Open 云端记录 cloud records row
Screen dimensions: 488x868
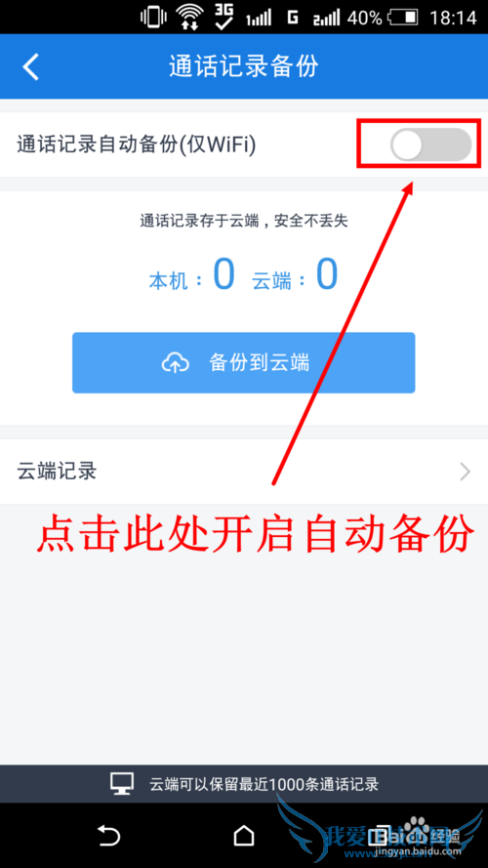pos(244,472)
